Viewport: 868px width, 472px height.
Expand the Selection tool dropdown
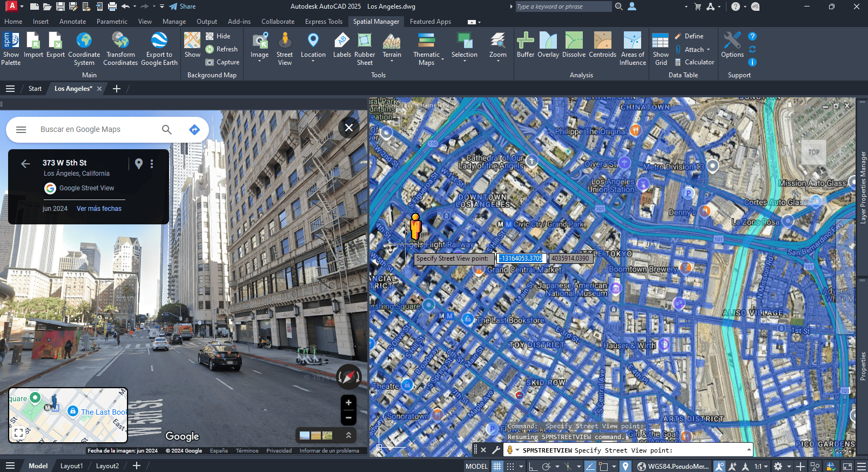(x=464, y=61)
